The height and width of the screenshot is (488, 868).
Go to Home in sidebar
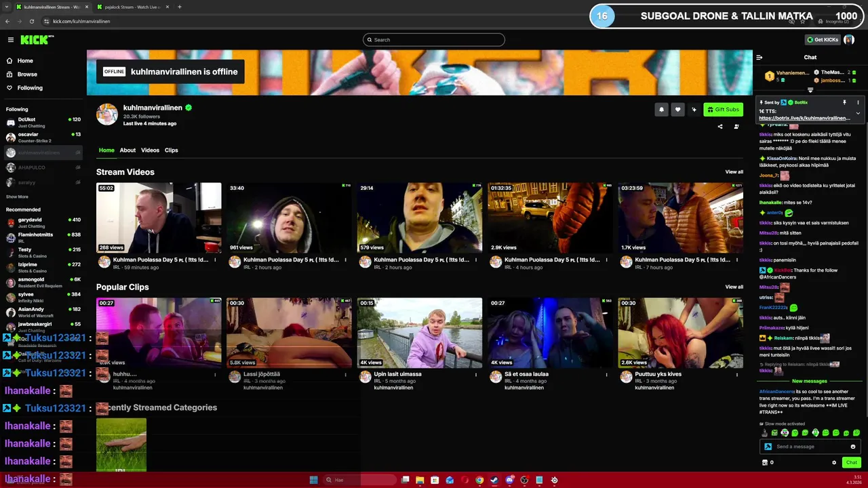click(x=25, y=61)
